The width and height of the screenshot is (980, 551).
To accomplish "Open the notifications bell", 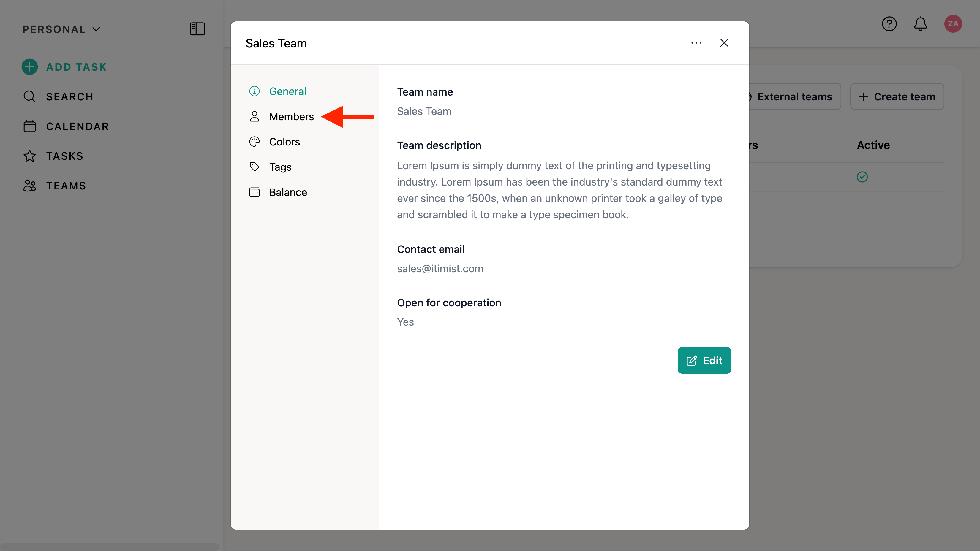I will click(920, 24).
